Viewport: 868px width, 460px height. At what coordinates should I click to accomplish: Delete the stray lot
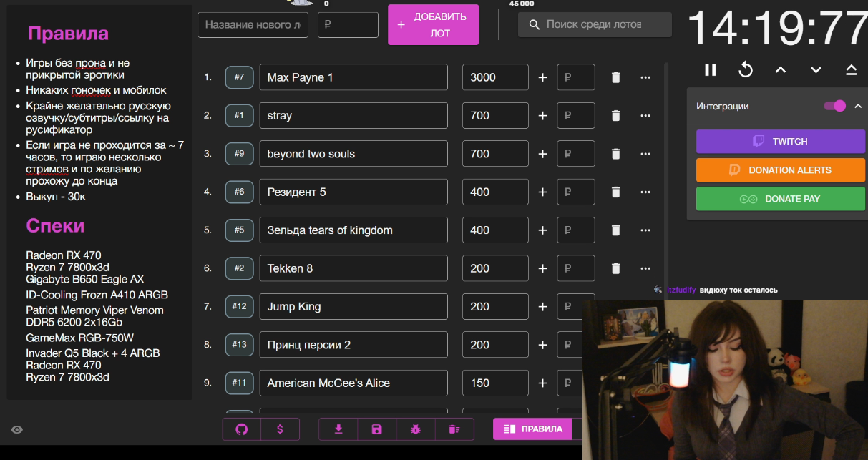tap(615, 116)
